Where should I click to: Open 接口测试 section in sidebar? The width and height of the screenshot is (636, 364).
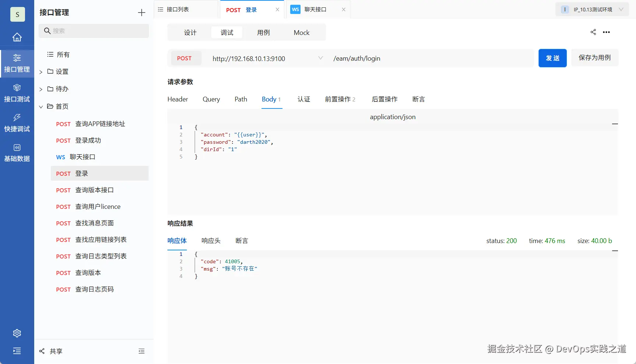17,93
